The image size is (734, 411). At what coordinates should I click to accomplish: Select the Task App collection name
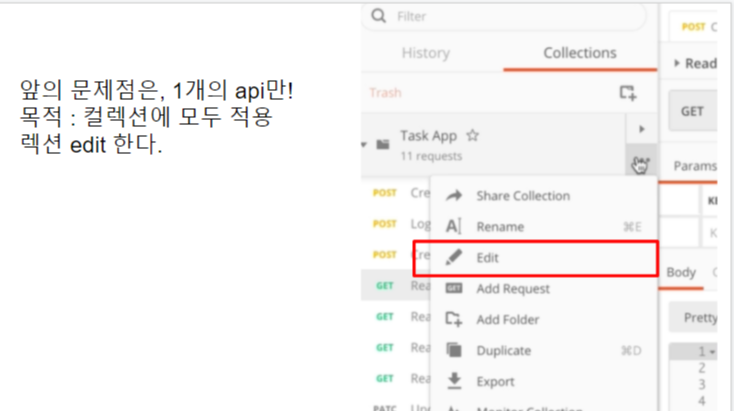(x=428, y=136)
